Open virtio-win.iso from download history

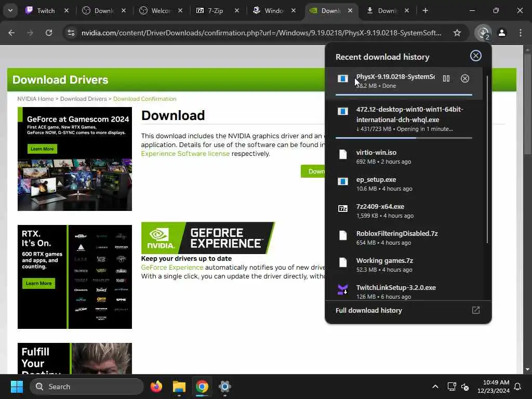coord(404,156)
